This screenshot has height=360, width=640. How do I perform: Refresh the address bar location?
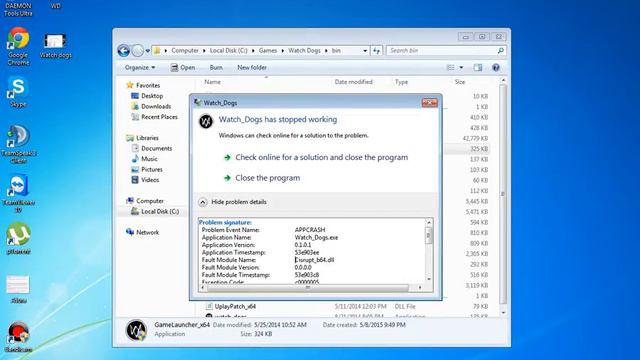(376, 51)
